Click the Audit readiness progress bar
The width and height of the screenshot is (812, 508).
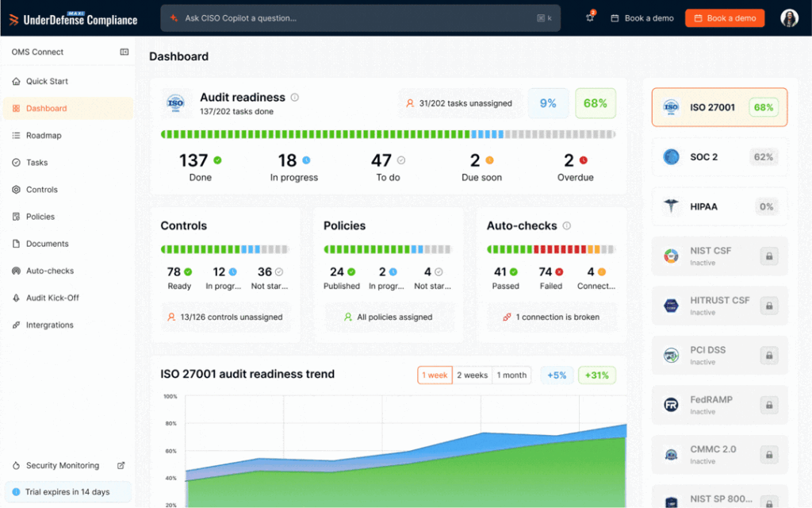tap(388, 134)
